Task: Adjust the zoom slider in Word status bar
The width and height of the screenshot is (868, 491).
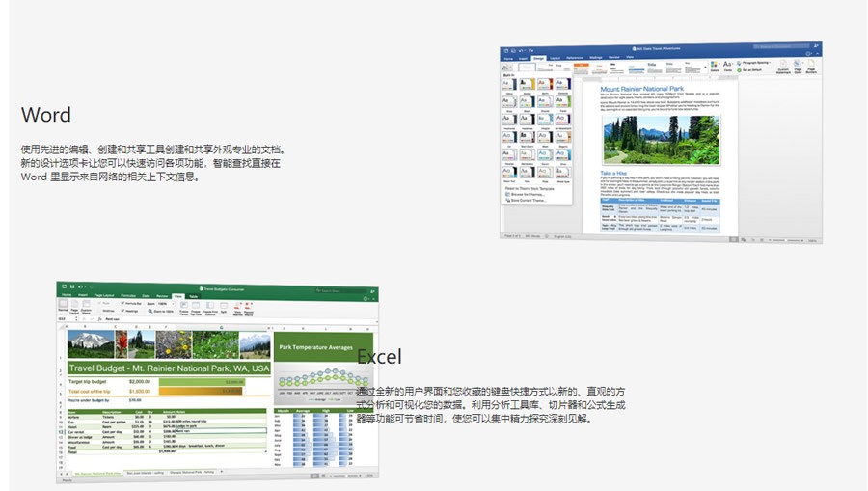Action: click(786, 240)
